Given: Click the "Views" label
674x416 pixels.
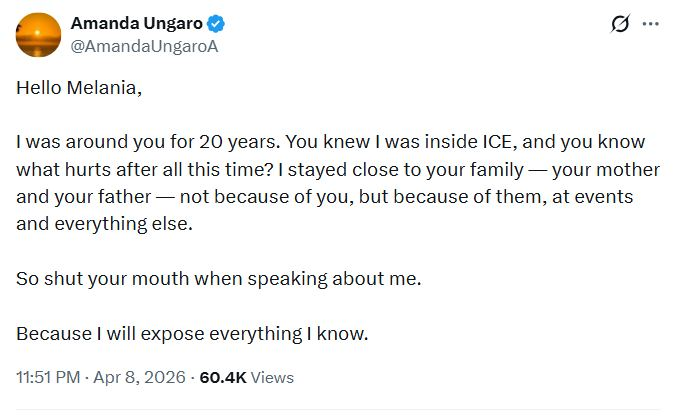Looking at the screenshot, I should 274,378.
